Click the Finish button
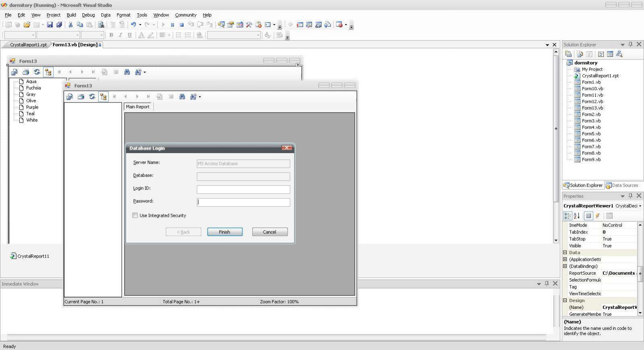This screenshot has width=644, height=350. coord(225,232)
